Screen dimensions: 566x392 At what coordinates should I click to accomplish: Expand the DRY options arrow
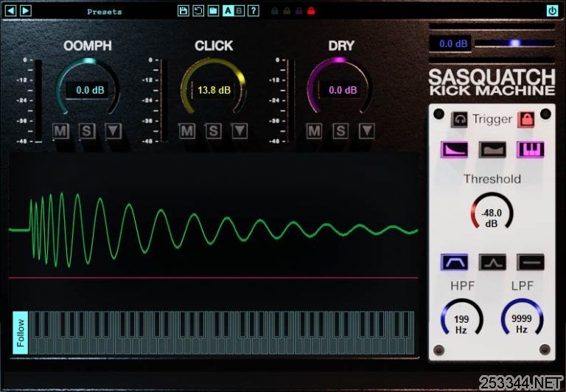[367, 131]
